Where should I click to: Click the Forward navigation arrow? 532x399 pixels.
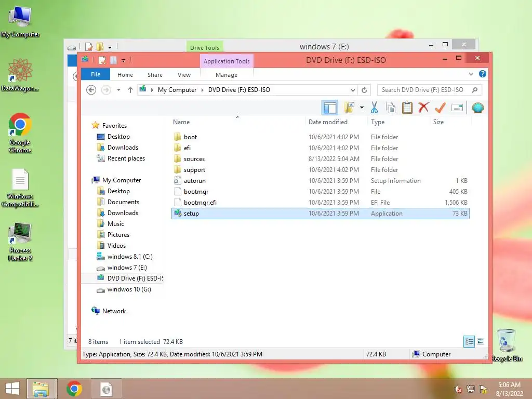106,90
